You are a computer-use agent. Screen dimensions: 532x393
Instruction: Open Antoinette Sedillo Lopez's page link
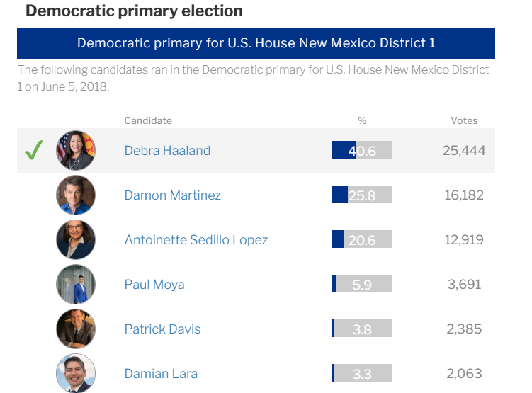pos(196,239)
